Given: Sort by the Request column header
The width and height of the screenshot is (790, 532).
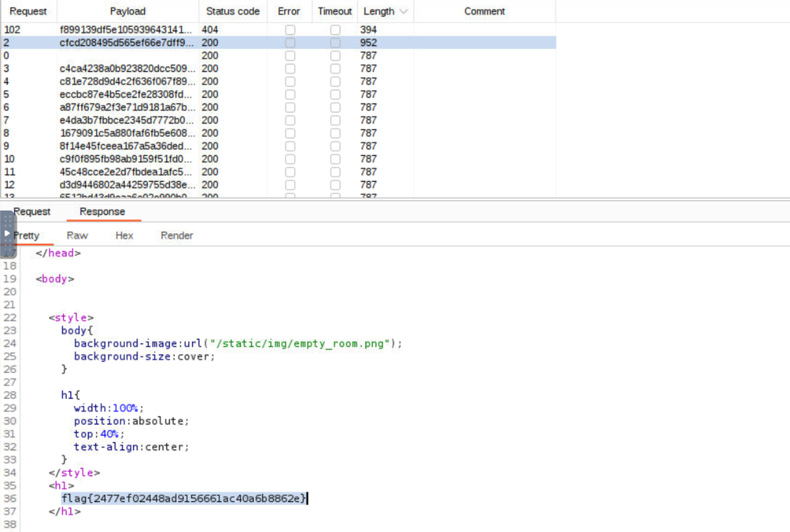Looking at the screenshot, I should click(28, 11).
